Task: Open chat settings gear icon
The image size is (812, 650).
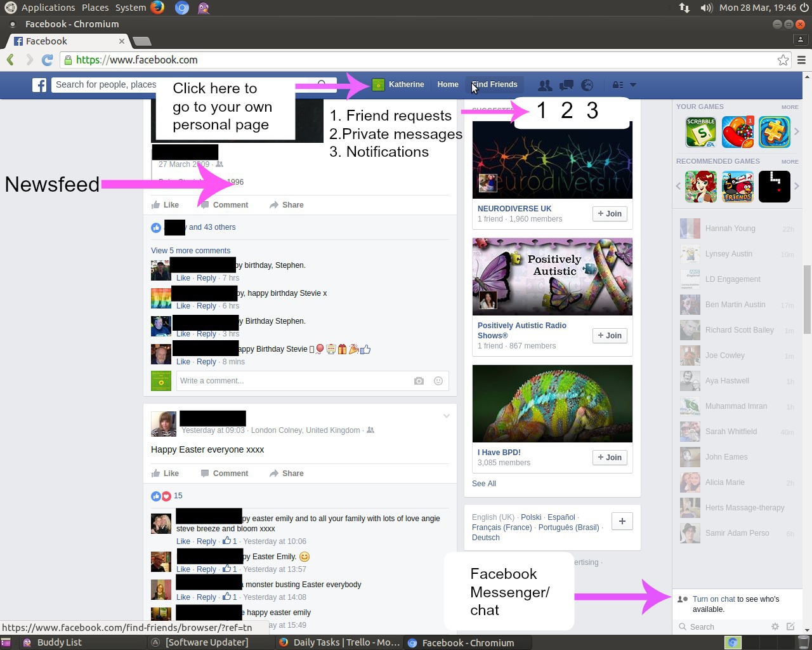Action: (775, 627)
